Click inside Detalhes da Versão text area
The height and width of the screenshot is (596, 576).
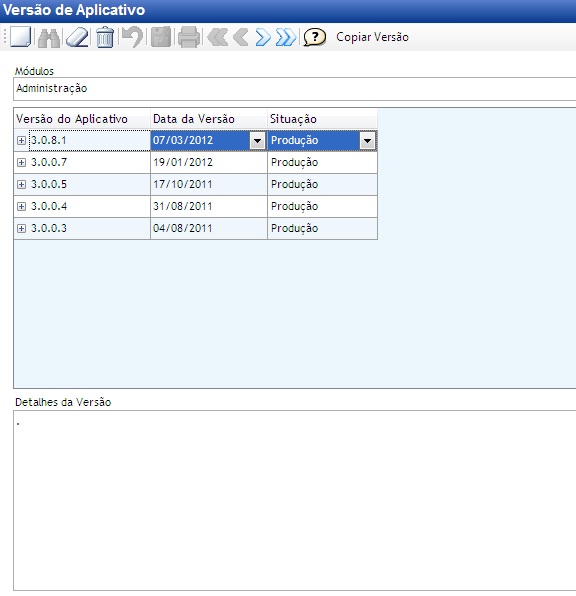point(295,500)
